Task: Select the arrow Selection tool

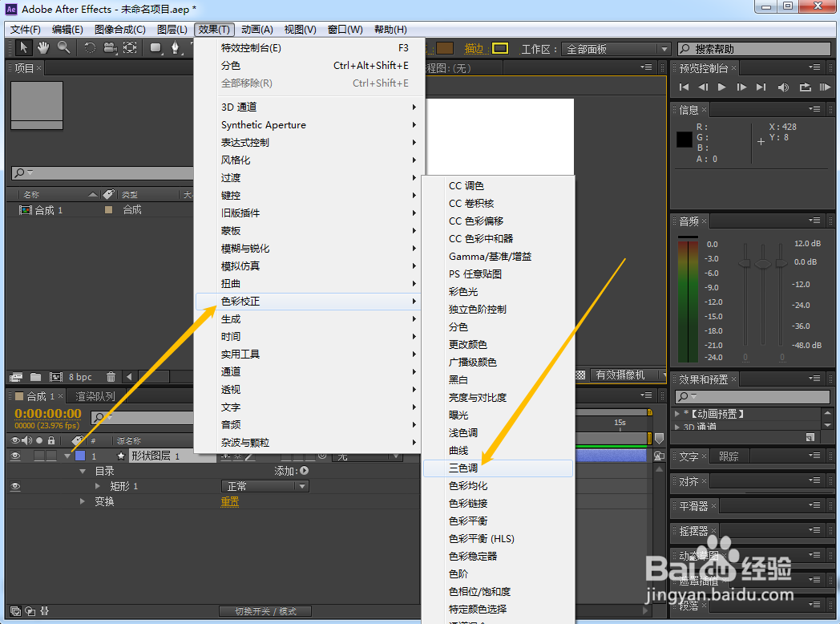Action: tap(23, 47)
